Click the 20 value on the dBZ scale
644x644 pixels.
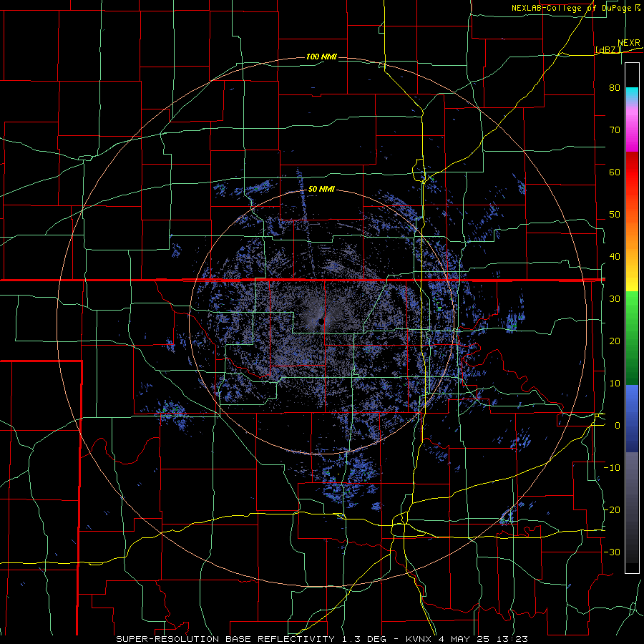(x=615, y=341)
